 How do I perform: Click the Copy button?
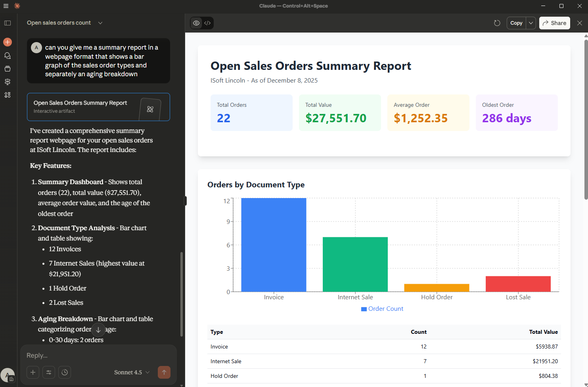516,23
